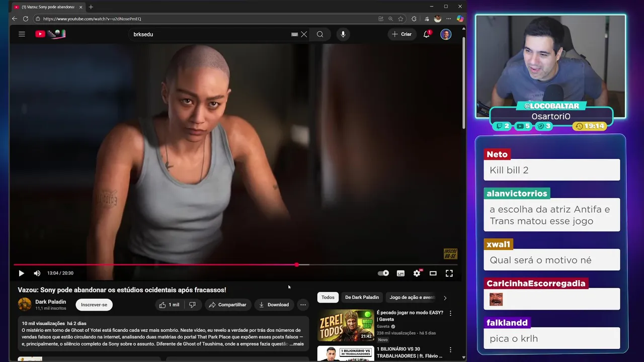Toggle subtitles/closed captions

[400, 273]
